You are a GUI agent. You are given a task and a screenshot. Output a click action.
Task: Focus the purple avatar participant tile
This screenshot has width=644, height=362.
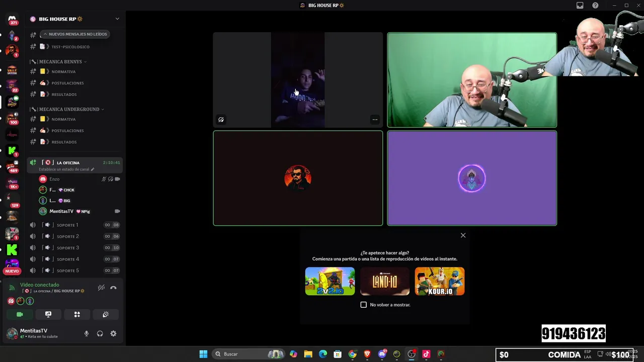coord(472,178)
